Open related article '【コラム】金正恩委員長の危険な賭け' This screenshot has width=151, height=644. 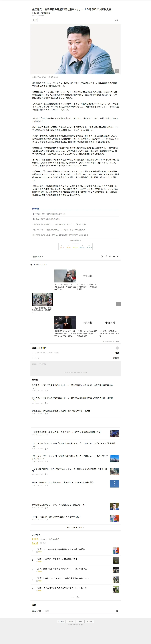(x=46, y=219)
